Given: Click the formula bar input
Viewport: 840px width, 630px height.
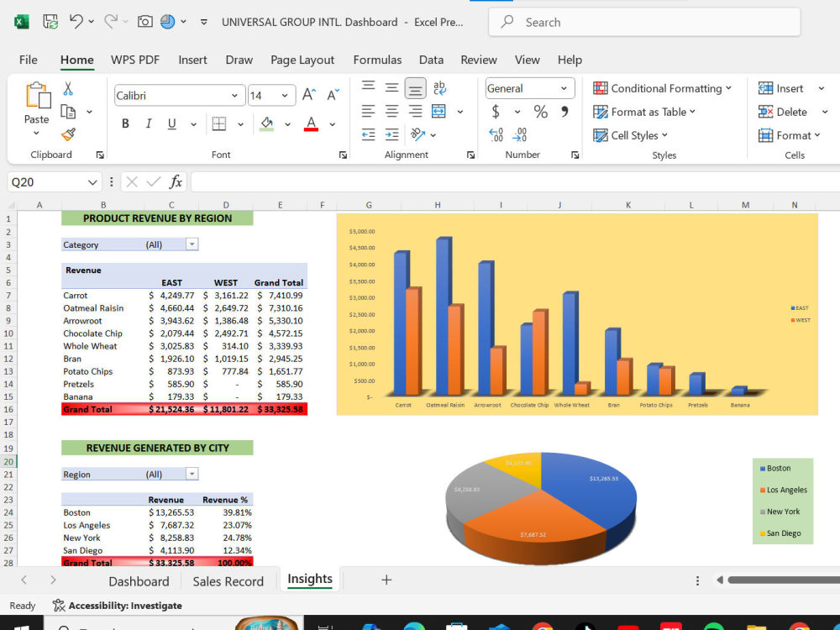Looking at the screenshot, I should click(516, 182).
